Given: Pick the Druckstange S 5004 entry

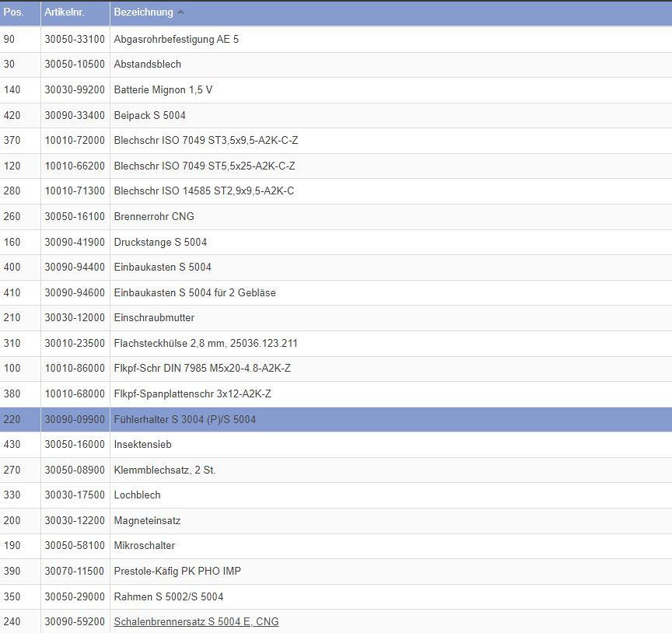Looking at the screenshot, I should 160,242.
